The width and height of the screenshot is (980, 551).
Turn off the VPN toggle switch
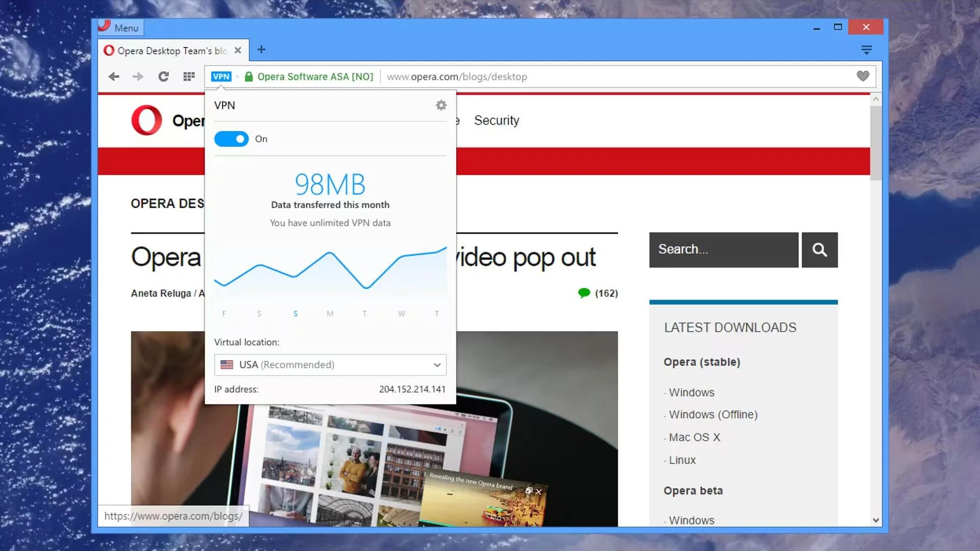tap(231, 139)
